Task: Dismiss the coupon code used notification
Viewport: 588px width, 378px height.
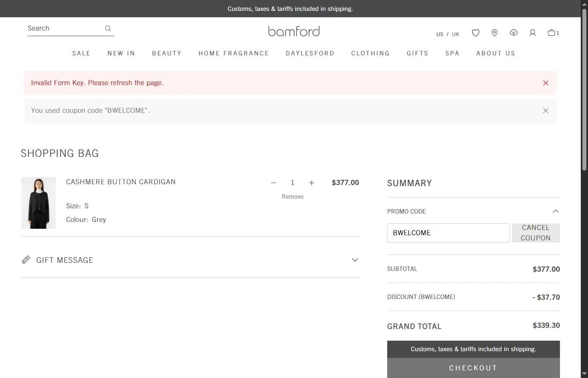Action: coord(546,111)
